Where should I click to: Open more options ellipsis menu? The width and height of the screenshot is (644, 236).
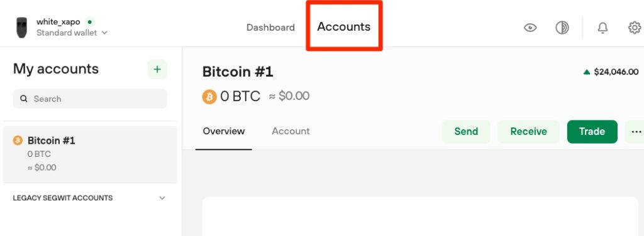pos(635,132)
